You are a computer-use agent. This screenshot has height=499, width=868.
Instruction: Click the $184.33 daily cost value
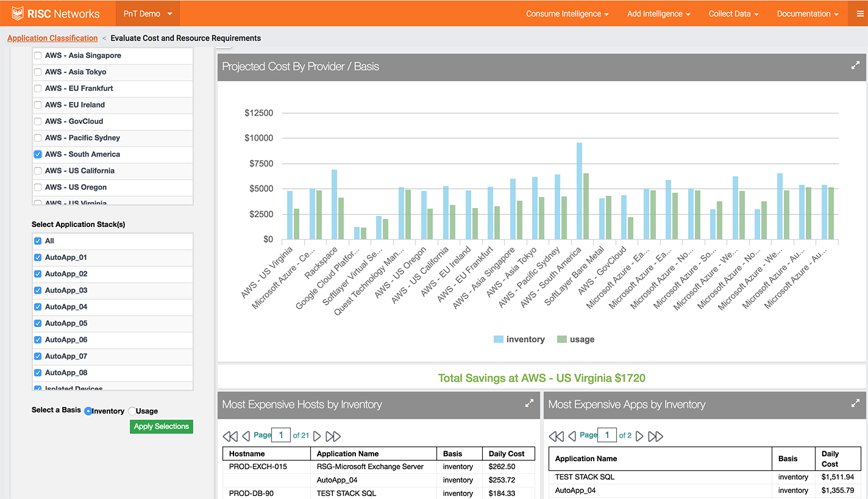(x=502, y=494)
